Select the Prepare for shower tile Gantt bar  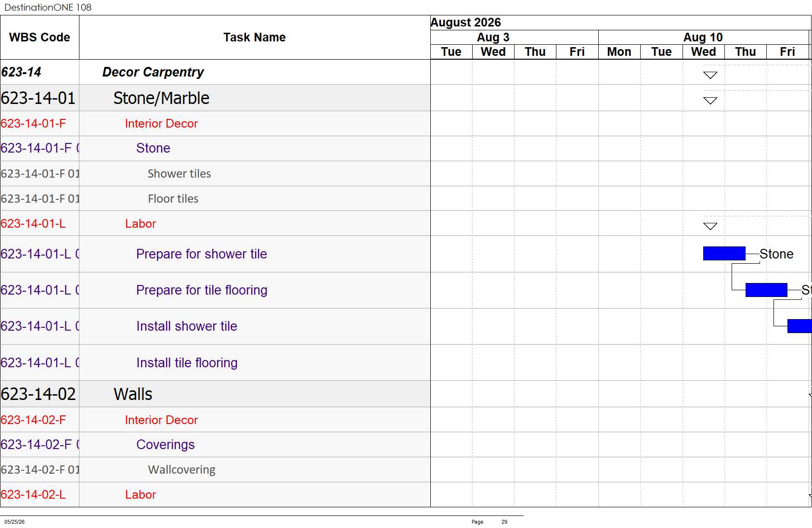[724, 253]
